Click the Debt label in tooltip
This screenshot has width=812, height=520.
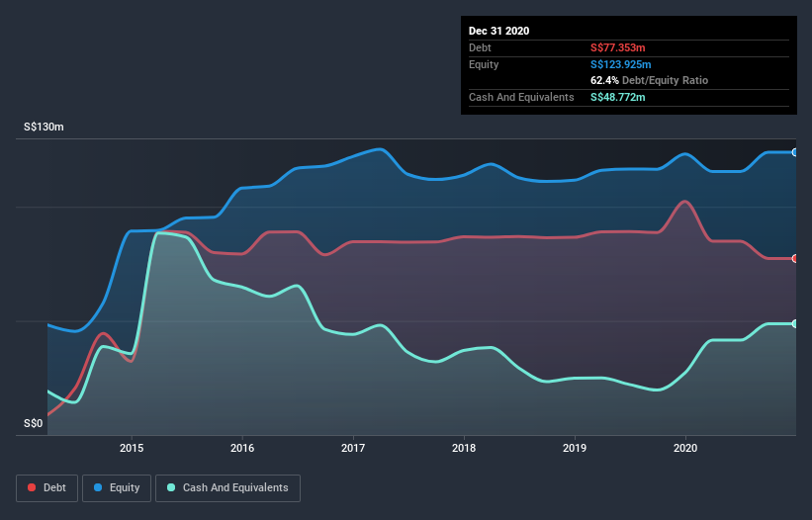[x=480, y=48]
